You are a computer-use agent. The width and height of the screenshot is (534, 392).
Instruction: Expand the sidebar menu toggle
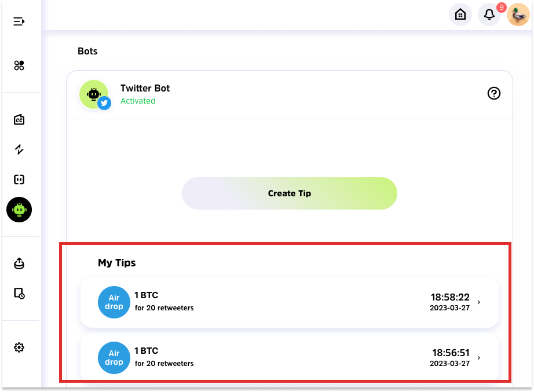19,21
